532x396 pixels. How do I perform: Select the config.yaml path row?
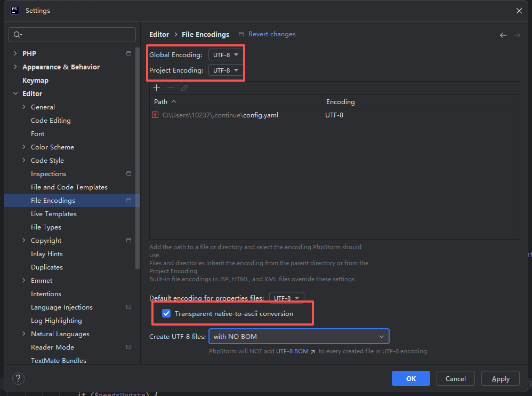[x=334, y=115]
